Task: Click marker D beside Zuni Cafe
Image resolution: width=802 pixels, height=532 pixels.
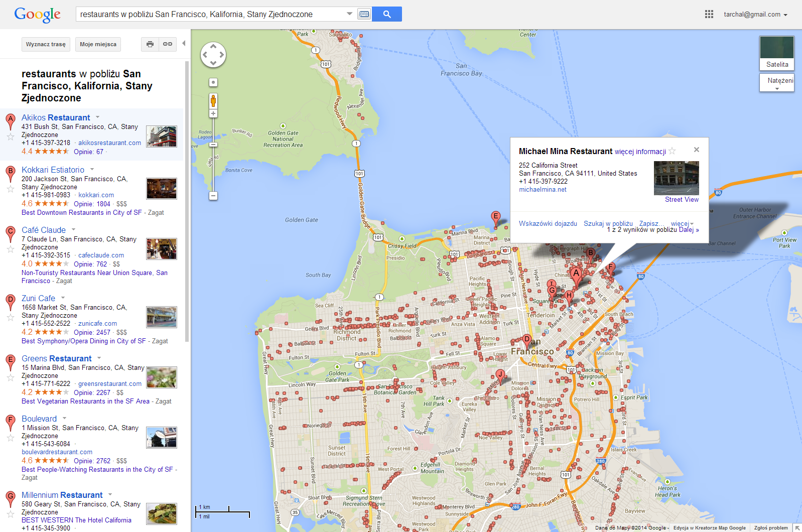Action: tap(10, 302)
